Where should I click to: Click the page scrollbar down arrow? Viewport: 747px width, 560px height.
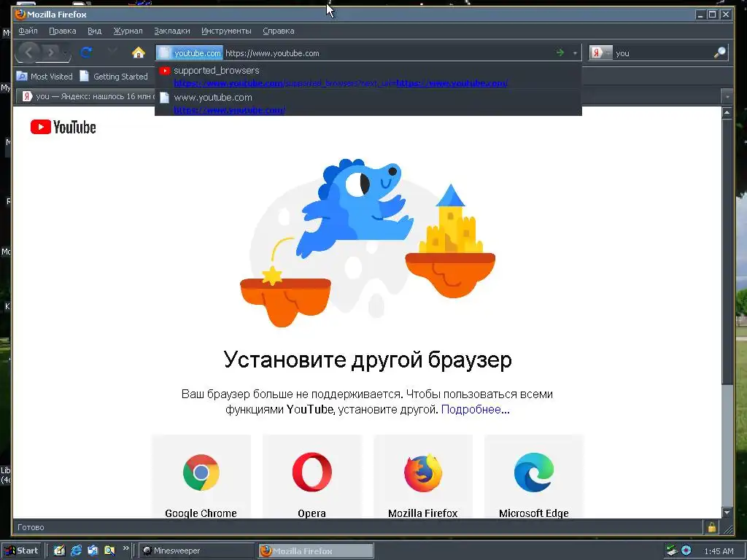(727, 513)
